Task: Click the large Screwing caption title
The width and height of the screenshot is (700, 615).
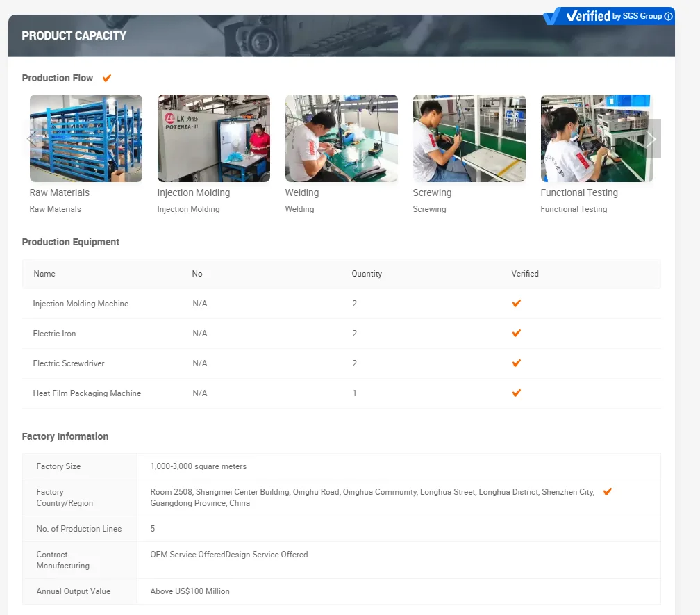Action: pyautogui.click(x=432, y=193)
